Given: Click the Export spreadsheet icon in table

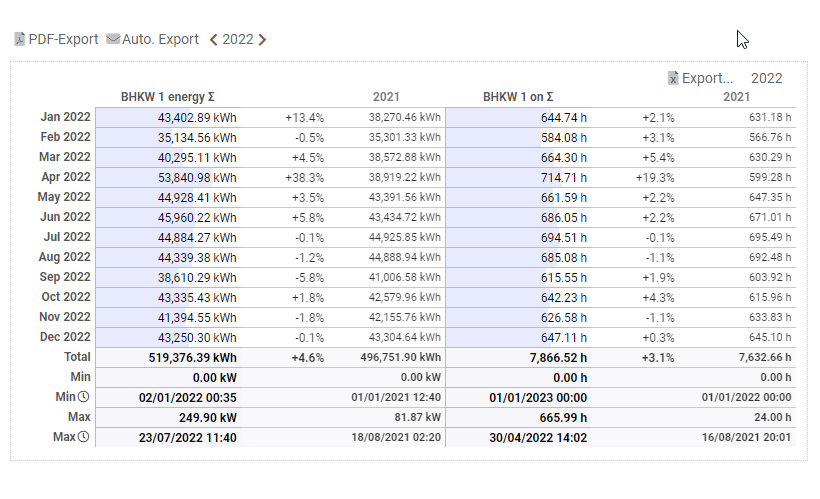Looking at the screenshot, I should 674,78.
